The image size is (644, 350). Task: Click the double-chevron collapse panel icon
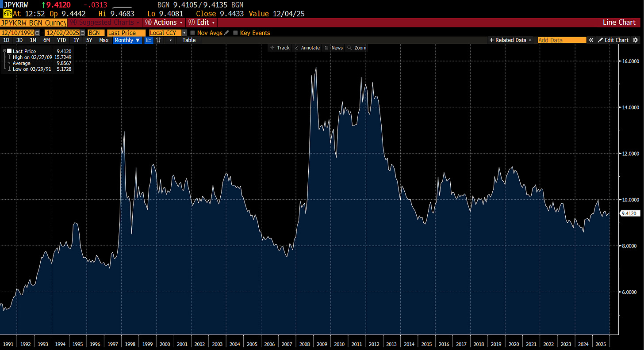pyautogui.click(x=590, y=40)
